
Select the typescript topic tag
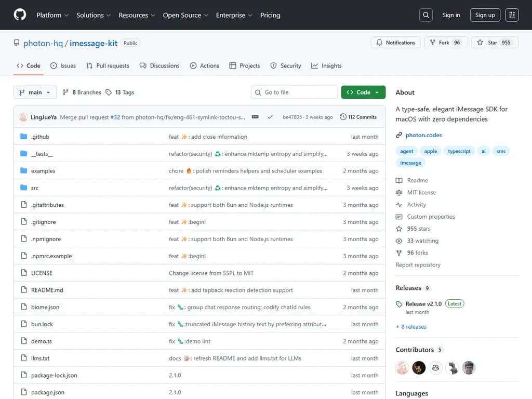(x=459, y=151)
